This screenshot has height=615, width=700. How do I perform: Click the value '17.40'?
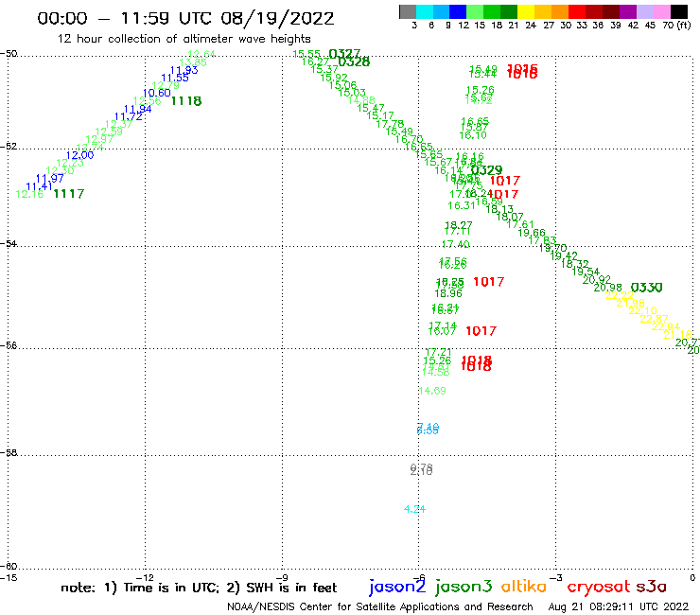coord(455,244)
